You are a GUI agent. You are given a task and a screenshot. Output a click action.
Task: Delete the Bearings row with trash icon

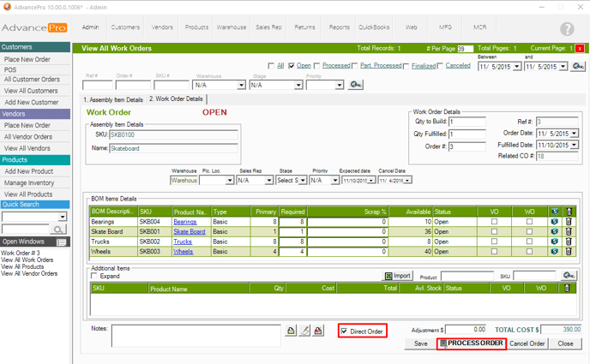tap(568, 222)
